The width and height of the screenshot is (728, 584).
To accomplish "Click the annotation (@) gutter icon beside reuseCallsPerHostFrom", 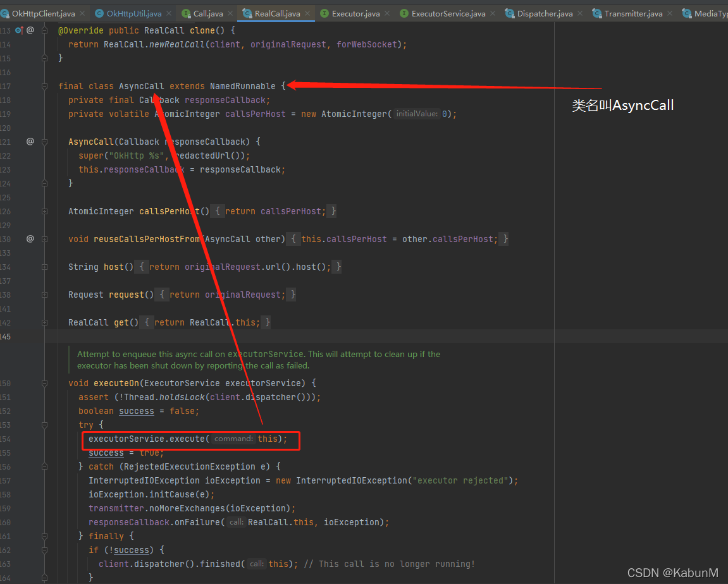I will [x=30, y=239].
